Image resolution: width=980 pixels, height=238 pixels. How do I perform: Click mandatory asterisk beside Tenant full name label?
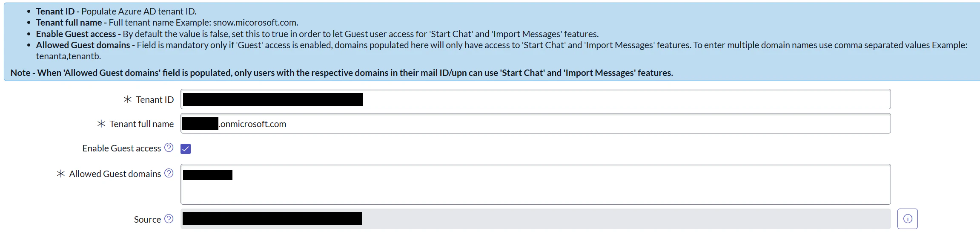101,124
